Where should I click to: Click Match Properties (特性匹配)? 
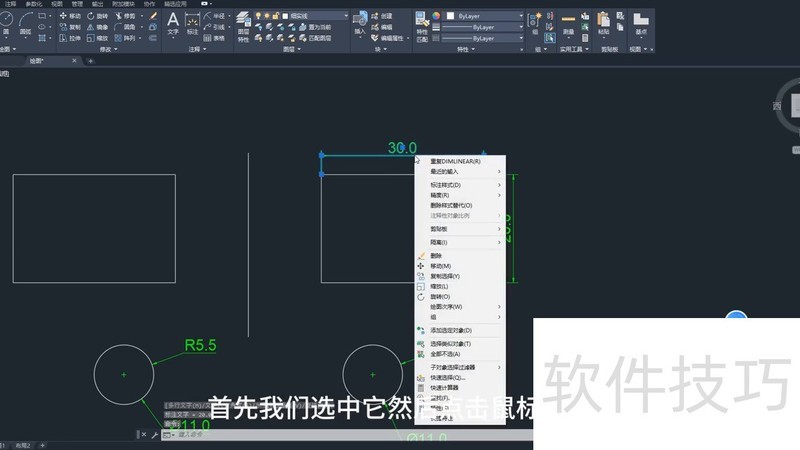[x=422, y=27]
